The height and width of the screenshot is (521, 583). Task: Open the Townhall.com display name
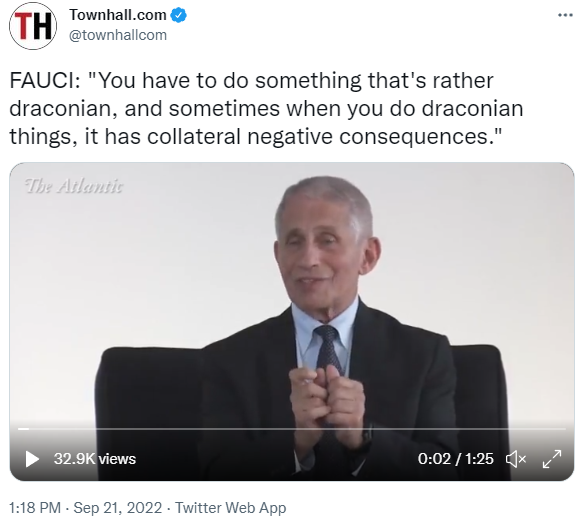(118, 15)
